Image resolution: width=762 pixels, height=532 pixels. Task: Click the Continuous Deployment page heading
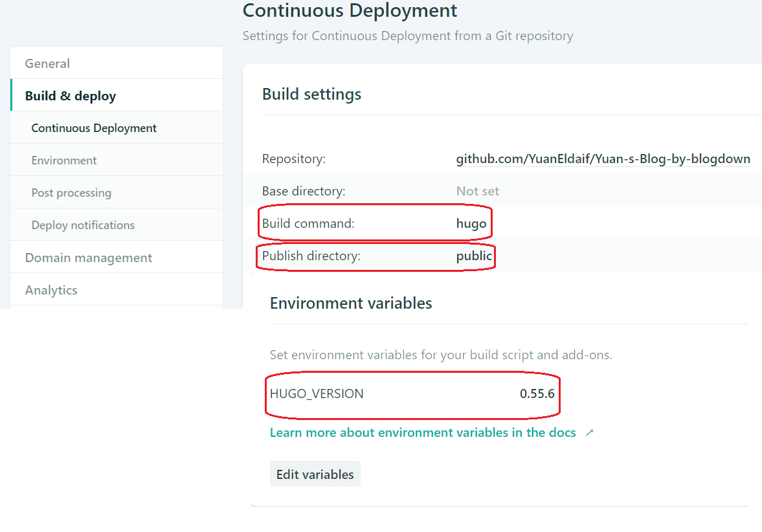[350, 11]
